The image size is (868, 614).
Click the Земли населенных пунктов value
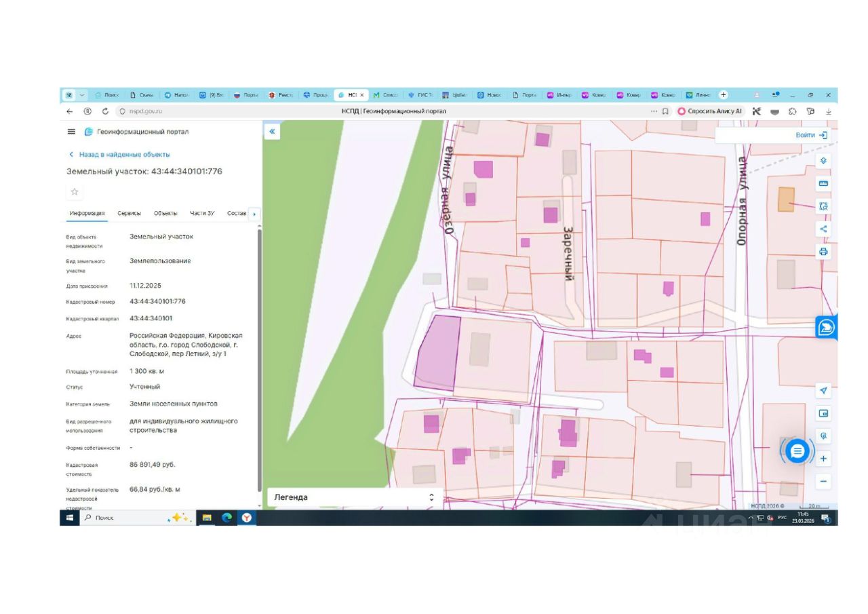[x=174, y=404]
